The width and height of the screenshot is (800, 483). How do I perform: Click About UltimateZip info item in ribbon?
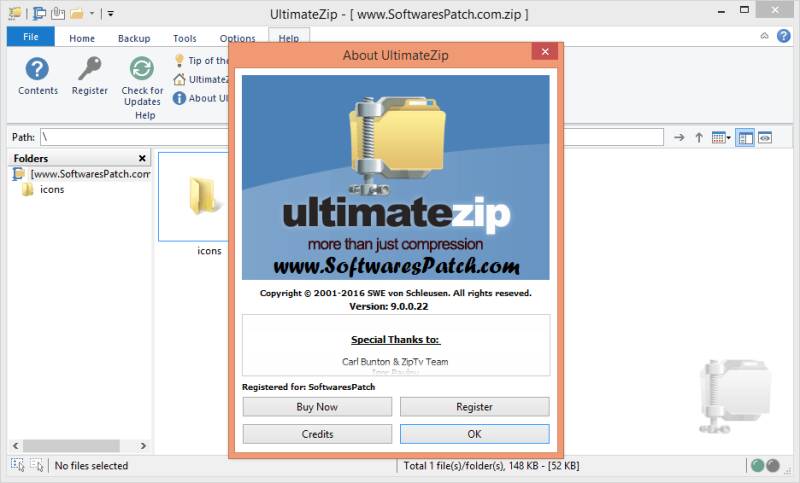click(201, 98)
